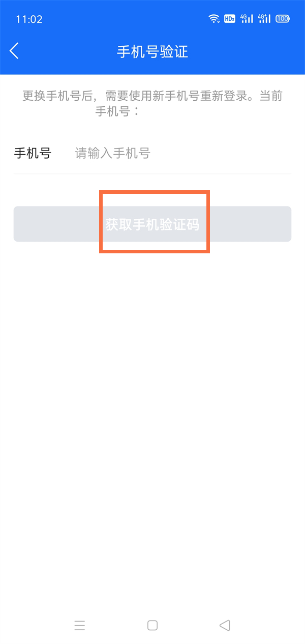This screenshot has width=305, height=644.
Task: Click the 11:02 clock in status bar
Action: pyautogui.click(x=29, y=19)
